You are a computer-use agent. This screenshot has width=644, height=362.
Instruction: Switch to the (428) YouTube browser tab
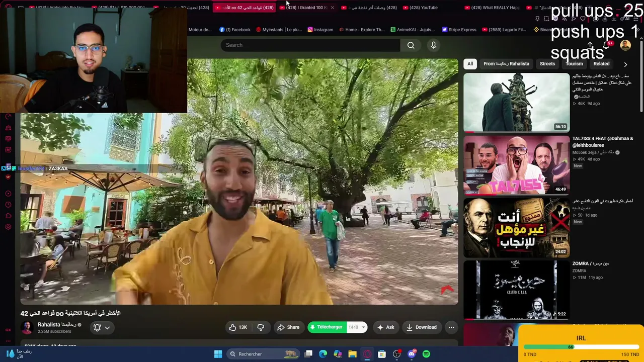pos(423,8)
